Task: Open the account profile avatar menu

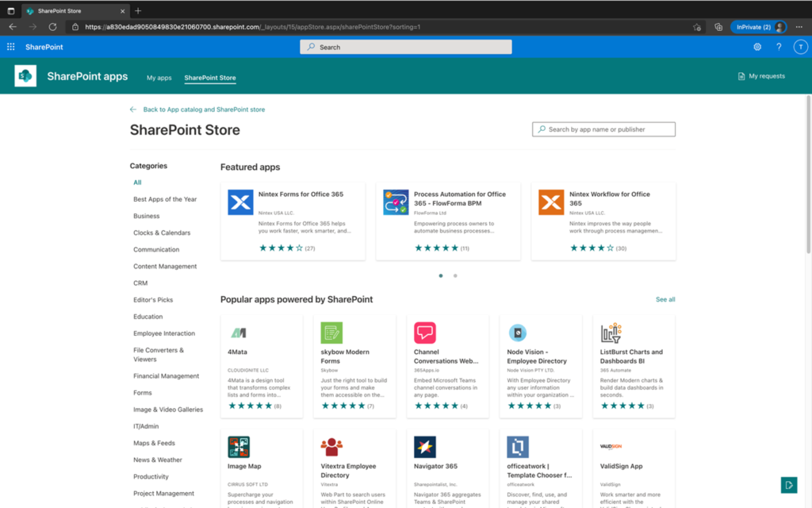Action: pyautogui.click(x=800, y=47)
